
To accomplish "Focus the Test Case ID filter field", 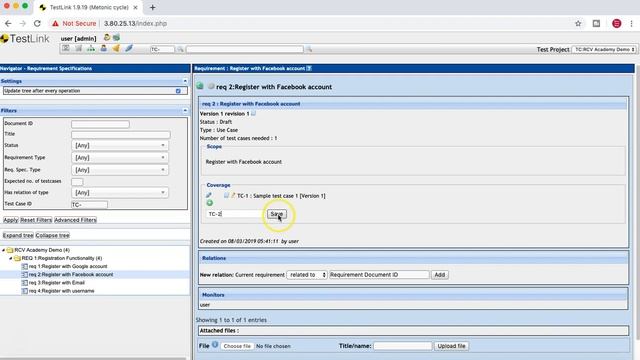I will pos(89,204).
